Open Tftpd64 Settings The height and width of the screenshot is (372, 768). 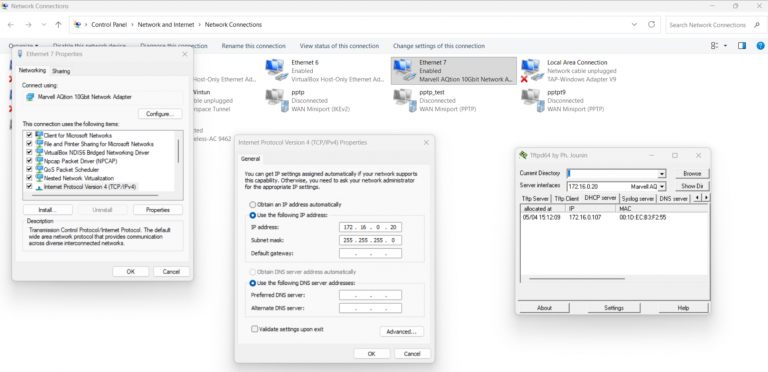coord(614,308)
